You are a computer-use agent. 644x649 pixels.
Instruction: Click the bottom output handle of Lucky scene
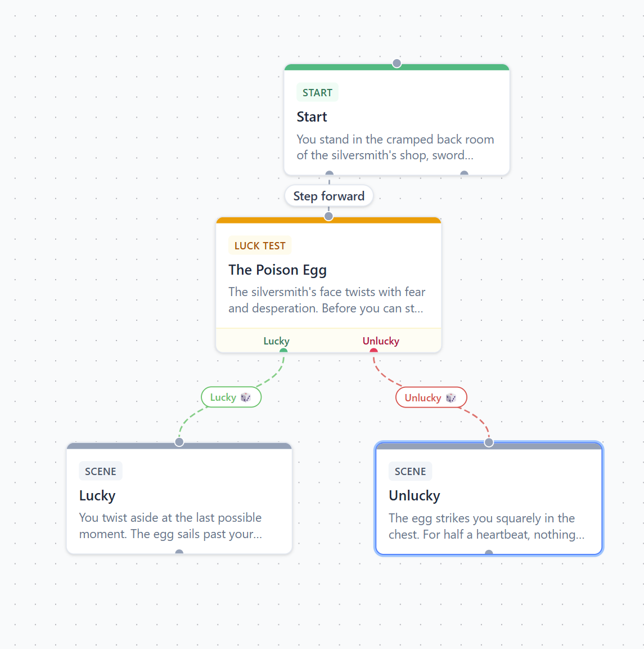(x=179, y=552)
